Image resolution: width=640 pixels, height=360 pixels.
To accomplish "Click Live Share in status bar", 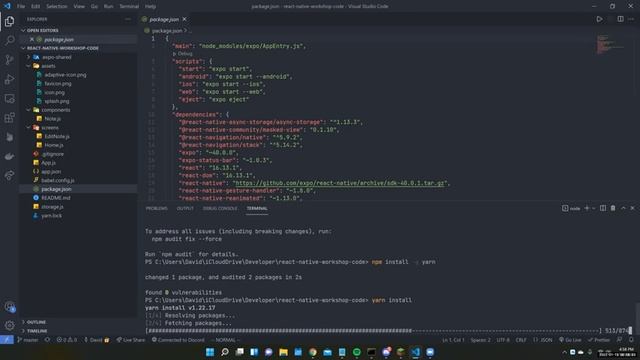I will coord(131,340).
